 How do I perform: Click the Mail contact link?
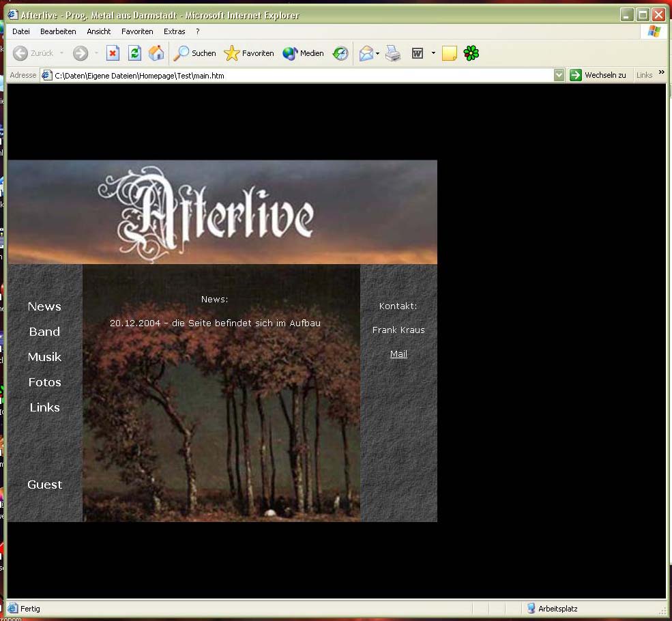398,354
